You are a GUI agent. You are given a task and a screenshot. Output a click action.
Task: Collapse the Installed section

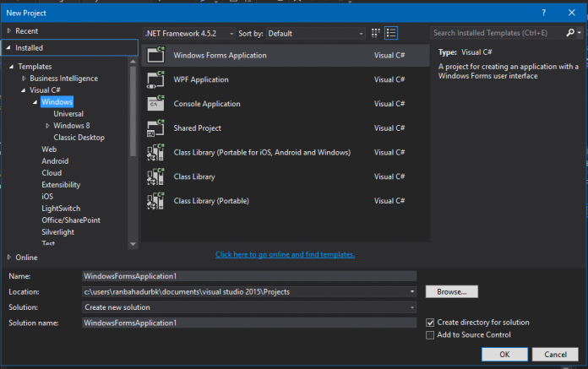8,47
